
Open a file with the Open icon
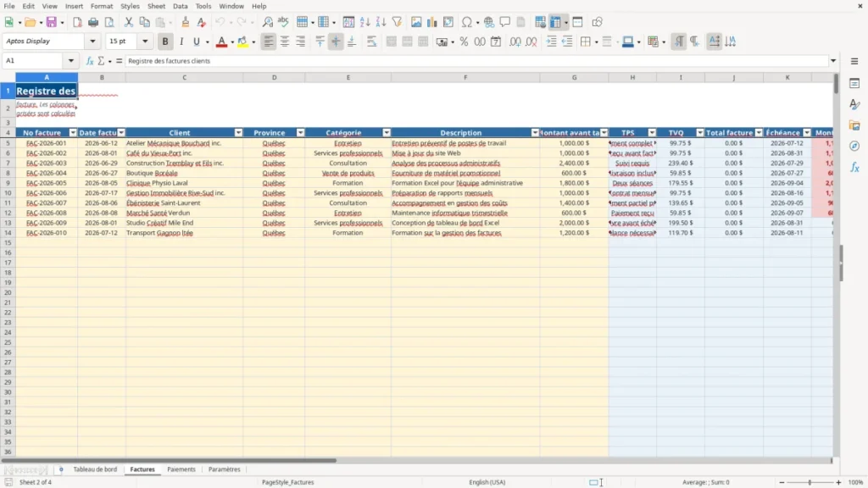tap(30, 22)
